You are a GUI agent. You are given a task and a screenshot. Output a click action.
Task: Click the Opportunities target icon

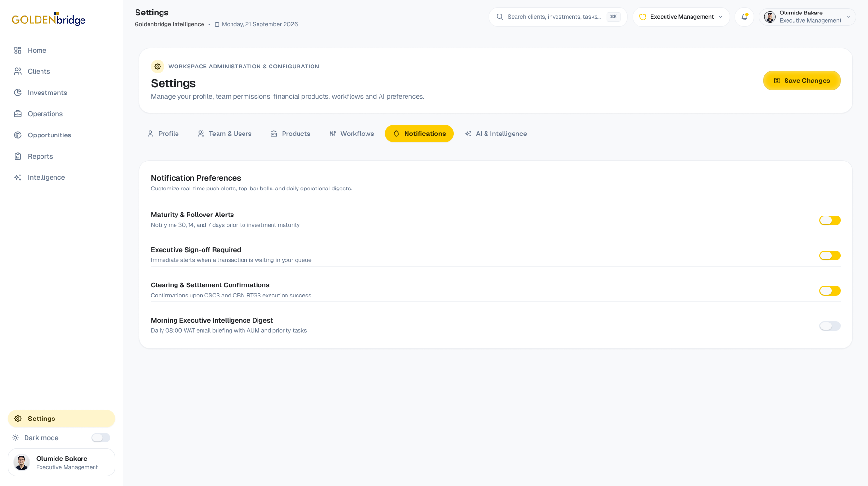click(18, 135)
